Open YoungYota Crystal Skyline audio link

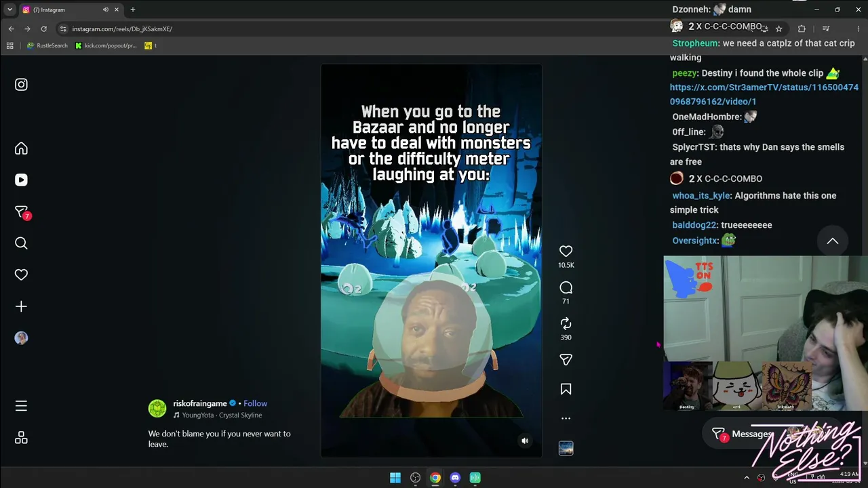click(222, 415)
